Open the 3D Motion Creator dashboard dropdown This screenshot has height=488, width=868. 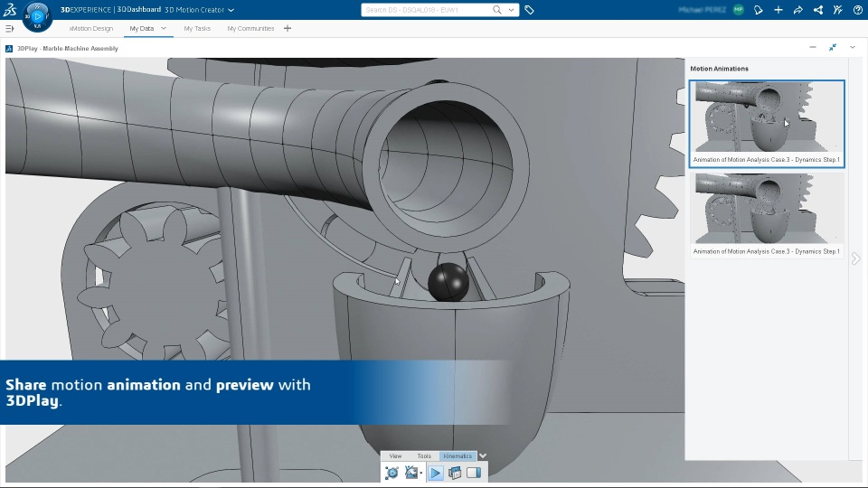tap(231, 10)
